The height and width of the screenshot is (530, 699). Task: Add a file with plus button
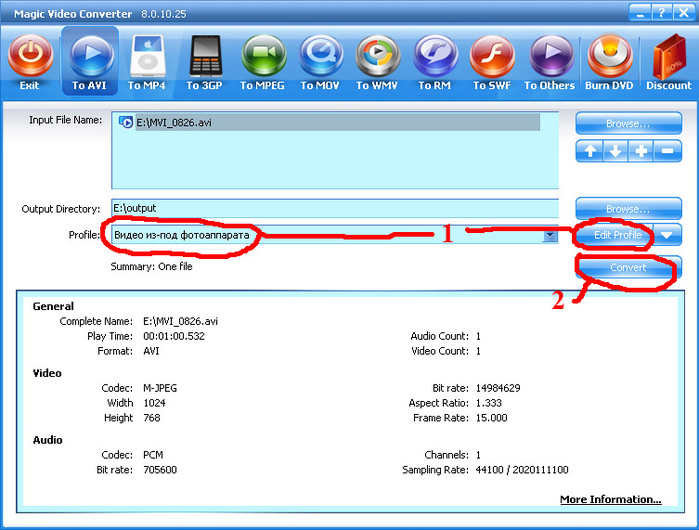coord(641,151)
